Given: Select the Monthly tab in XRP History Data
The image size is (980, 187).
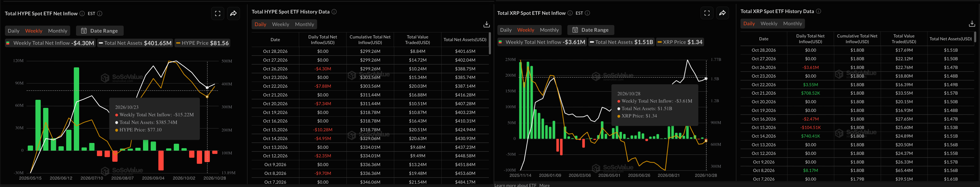Looking at the screenshot, I should click(x=792, y=24).
